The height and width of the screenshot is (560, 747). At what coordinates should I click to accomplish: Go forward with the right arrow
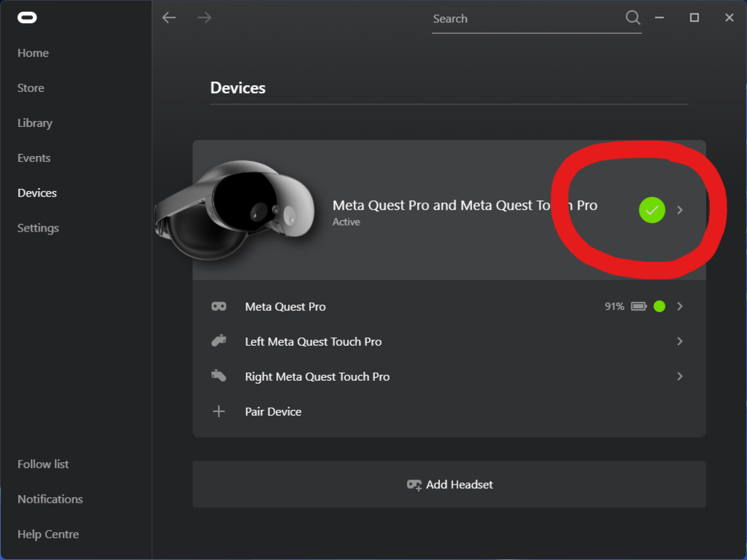[205, 18]
